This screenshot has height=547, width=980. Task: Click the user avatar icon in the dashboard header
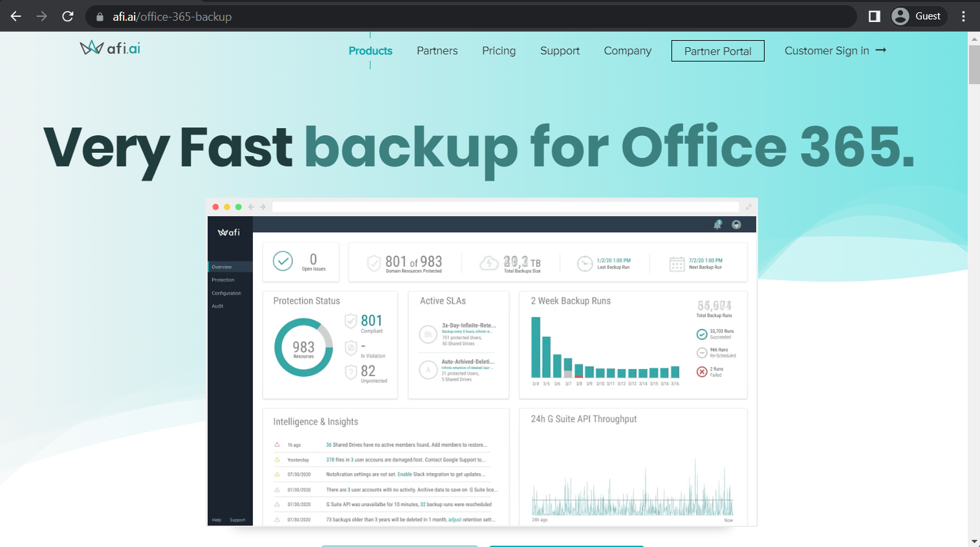click(736, 224)
